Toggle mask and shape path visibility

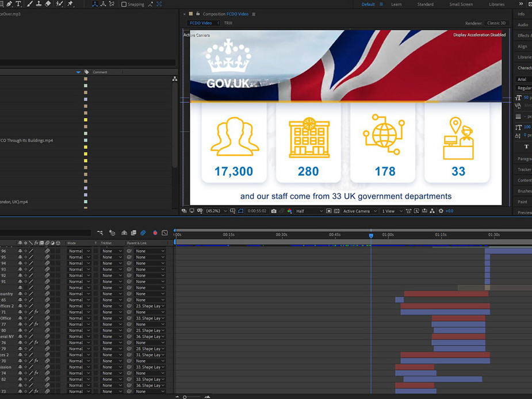click(241, 211)
